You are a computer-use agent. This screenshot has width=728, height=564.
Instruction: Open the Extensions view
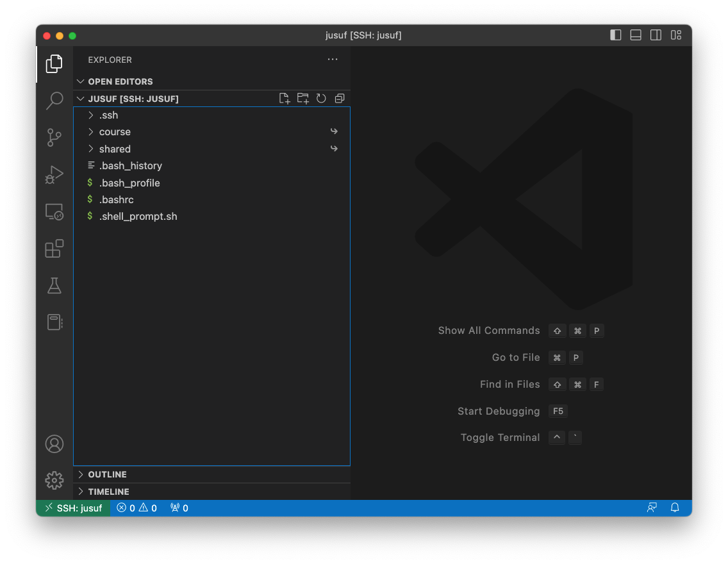(54, 249)
